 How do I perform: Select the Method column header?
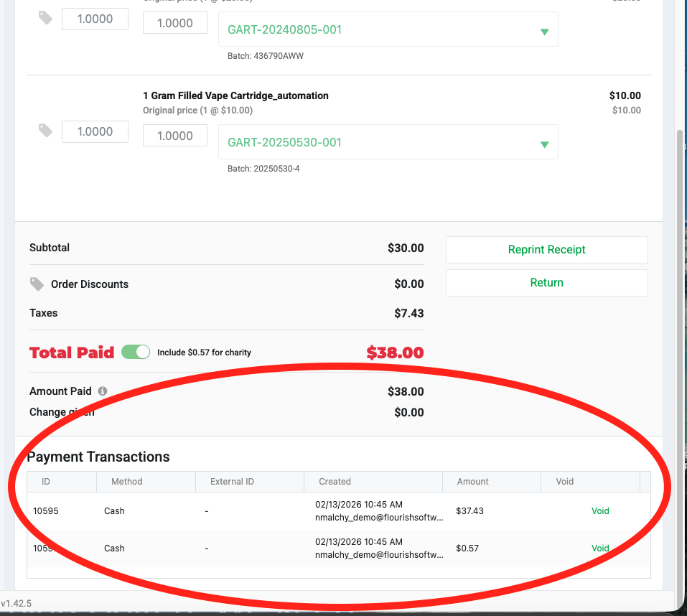[x=126, y=481]
